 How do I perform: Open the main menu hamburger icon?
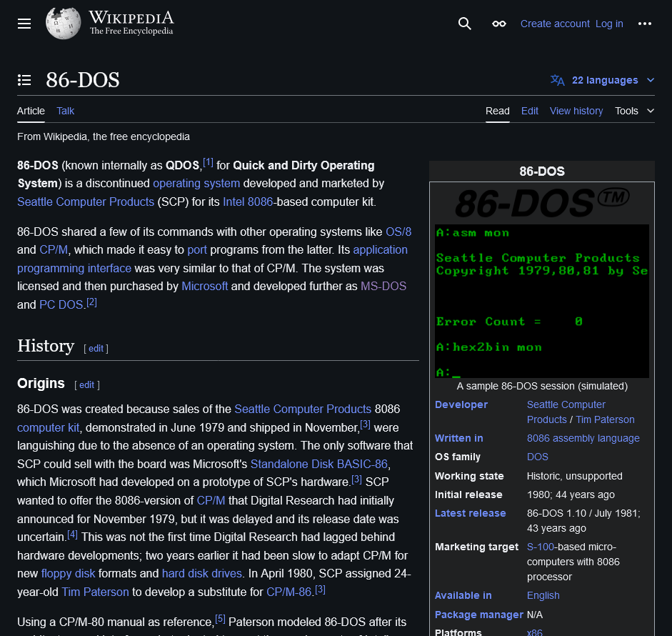click(x=24, y=24)
